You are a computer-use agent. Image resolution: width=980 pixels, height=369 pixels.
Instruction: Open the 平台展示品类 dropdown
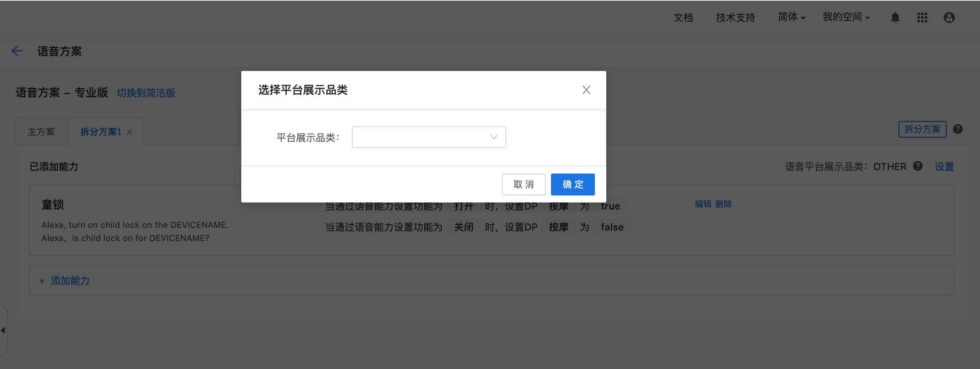click(429, 137)
